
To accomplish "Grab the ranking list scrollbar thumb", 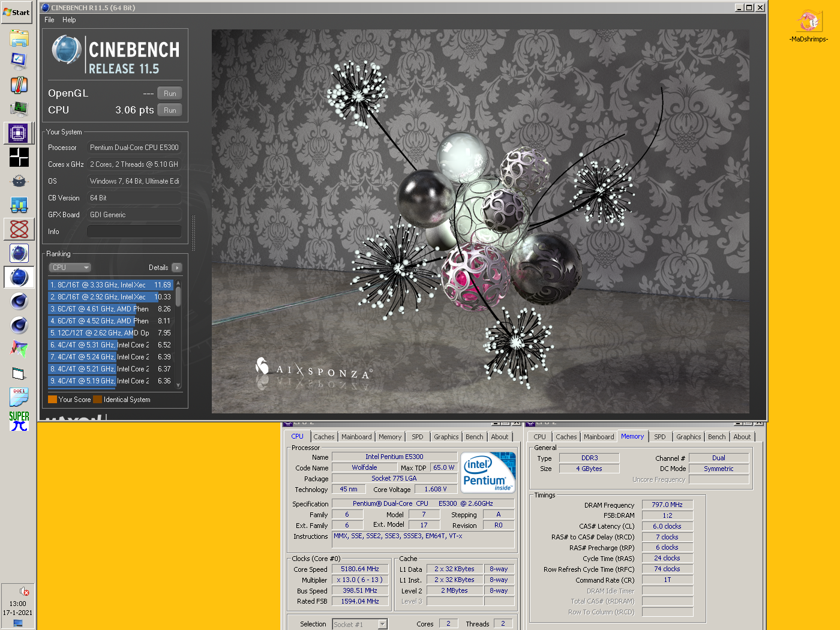I will pyautogui.click(x=178, y=296).
